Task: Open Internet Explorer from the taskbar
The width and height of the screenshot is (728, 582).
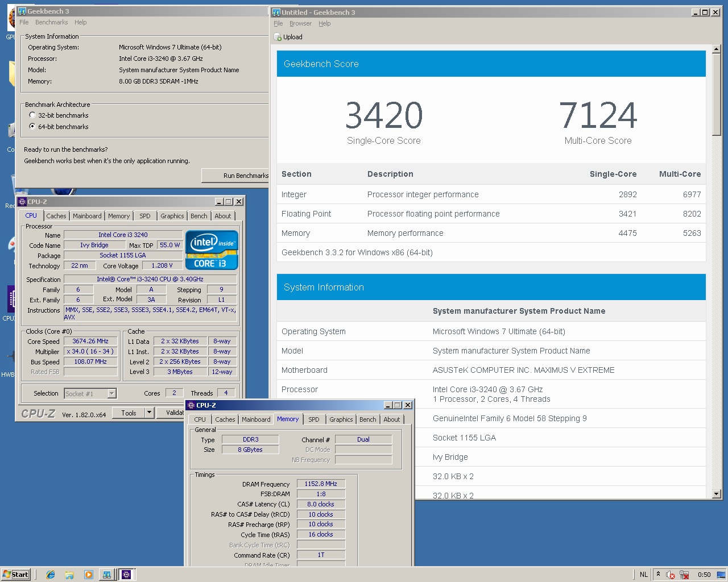Action: pyautogui.click(x=51, y=575)
